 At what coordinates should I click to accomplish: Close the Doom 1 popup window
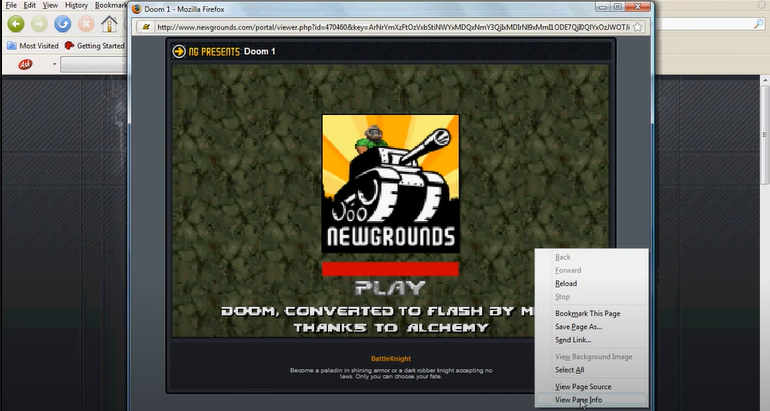(638, 6)
